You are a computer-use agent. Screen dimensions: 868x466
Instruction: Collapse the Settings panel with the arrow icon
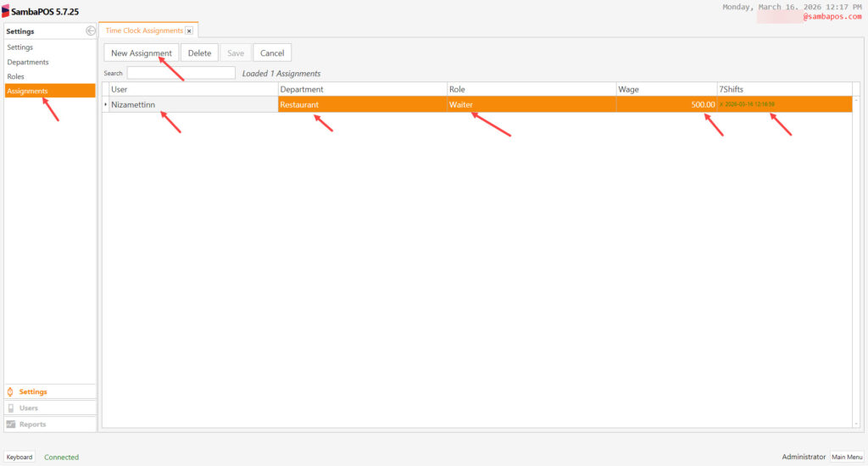91,31
